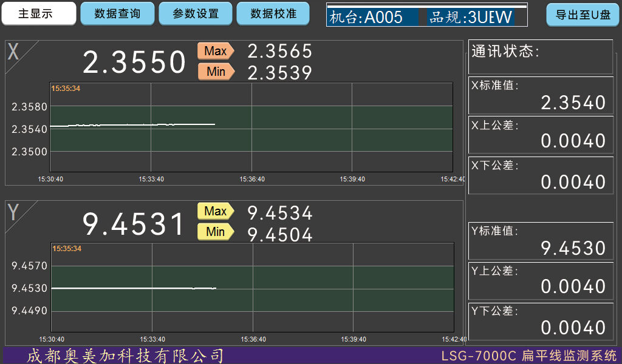Click X axis label 2.3500
622x364 pixels.
(29, 152)
